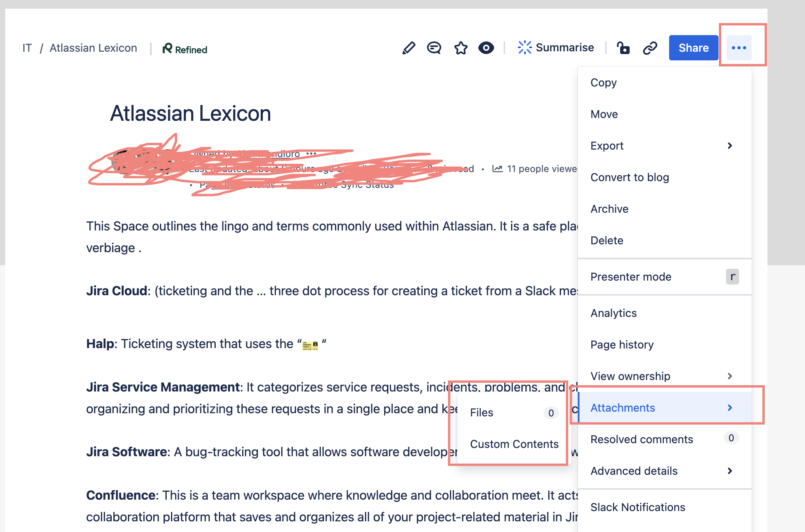The image size is (805, 532).
Task: Click the Summarise sparkle icon
Action: pos(525,47)
